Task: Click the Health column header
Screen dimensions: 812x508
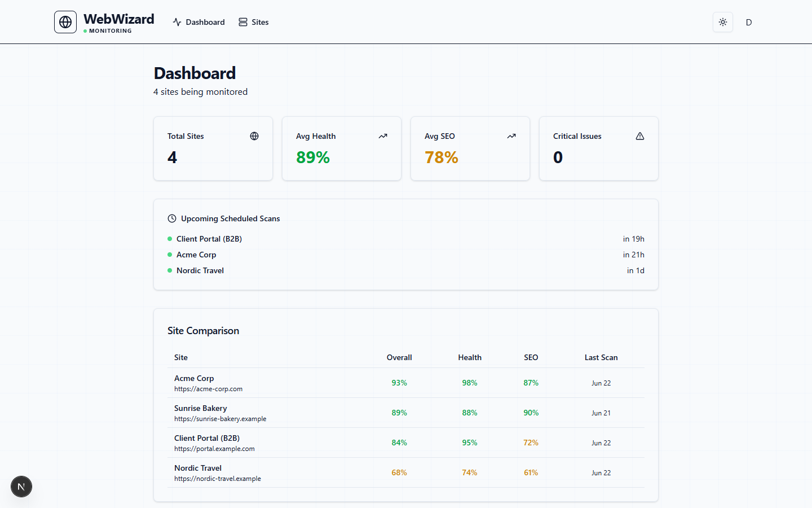Action: click(470, 357)
